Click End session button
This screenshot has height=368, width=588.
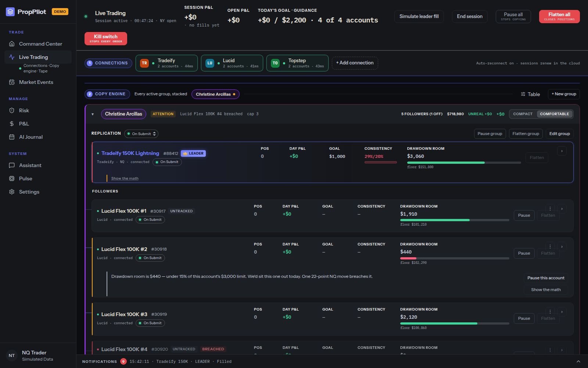click(470, 17)
